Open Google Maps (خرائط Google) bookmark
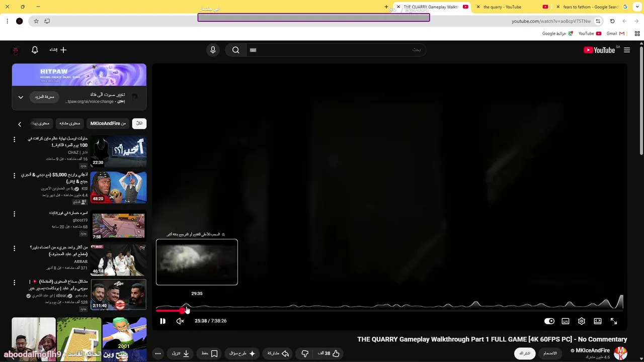The image size is (644, 362). [x=557, y=34]
